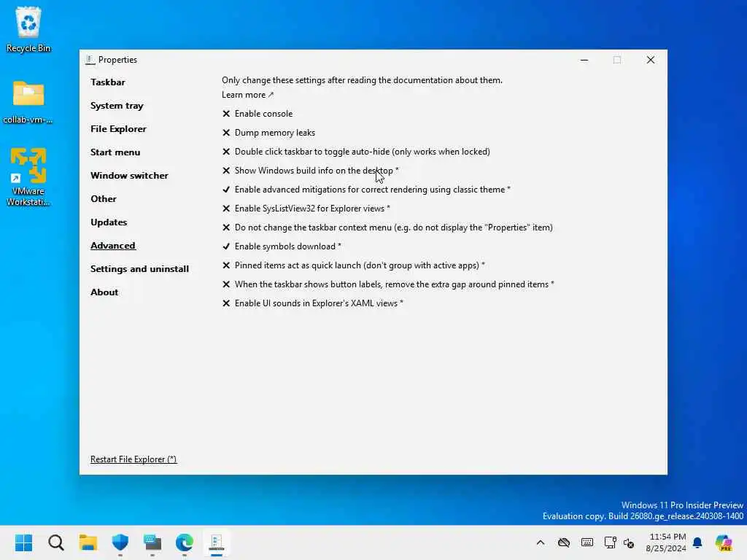This screenshot has width=747, height=560.
Task: Open the Windows Start button
Action: pos(23,542)
